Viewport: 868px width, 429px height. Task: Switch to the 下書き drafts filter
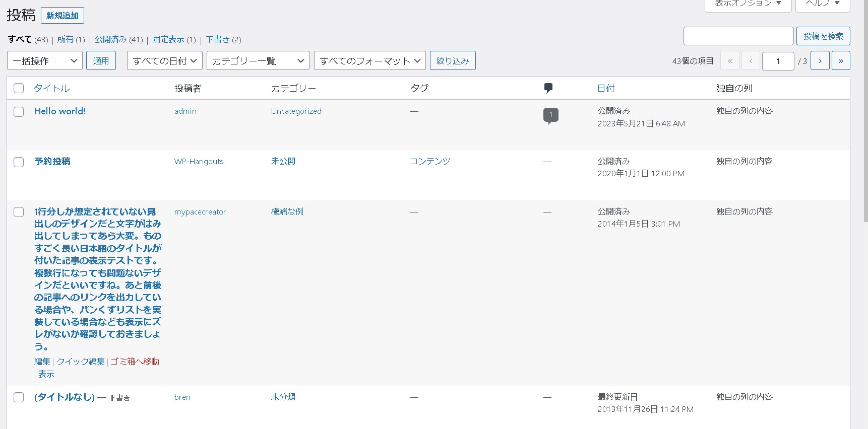(x=218, y=39)
